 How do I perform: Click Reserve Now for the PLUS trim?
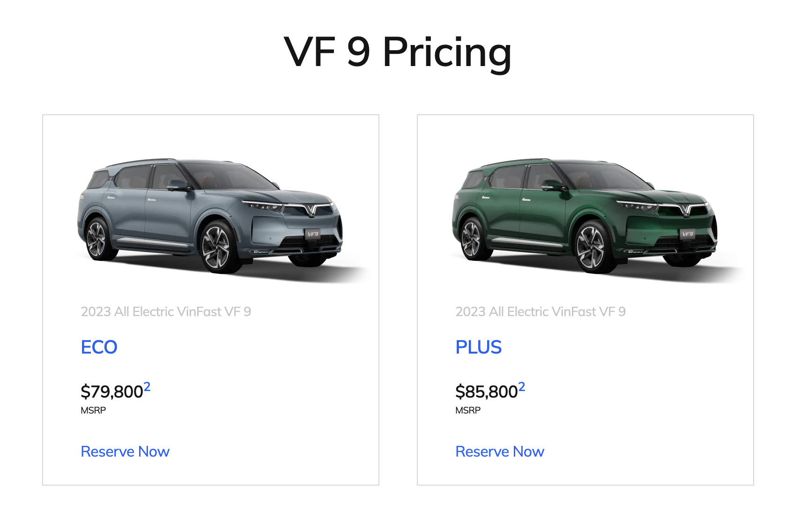click(500, 451)
